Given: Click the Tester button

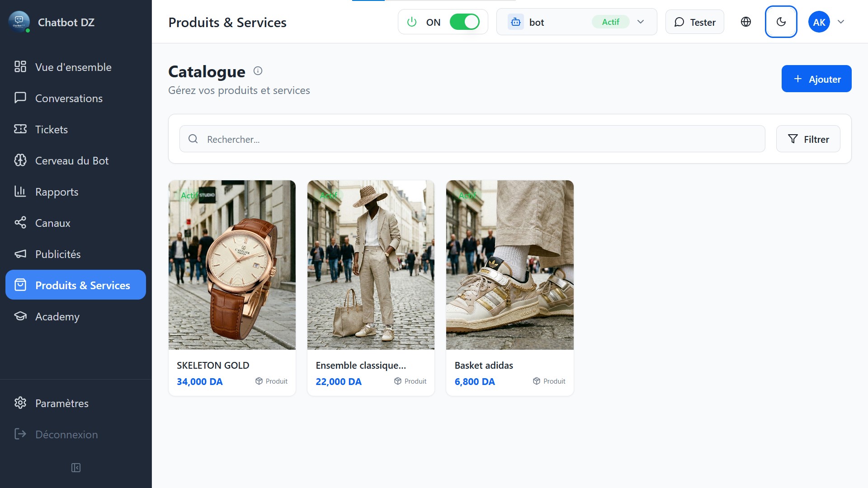Looking at the screenshot, I should coord(694,22).
